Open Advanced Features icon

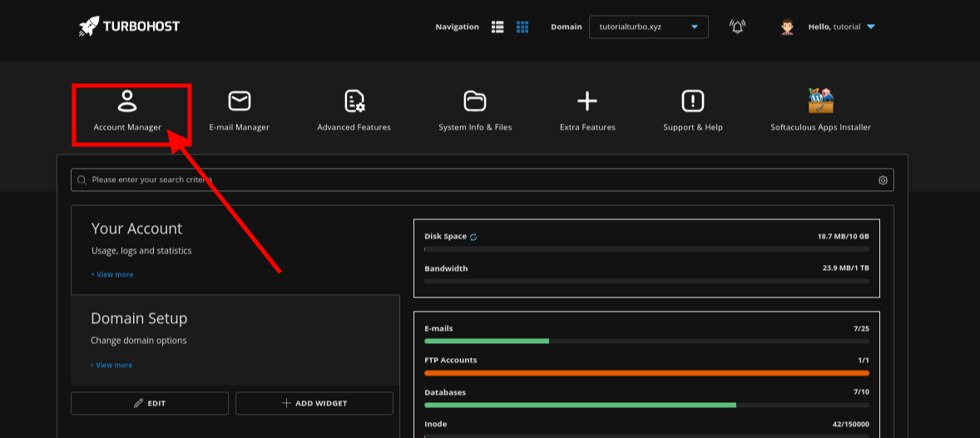pos(354,101)
